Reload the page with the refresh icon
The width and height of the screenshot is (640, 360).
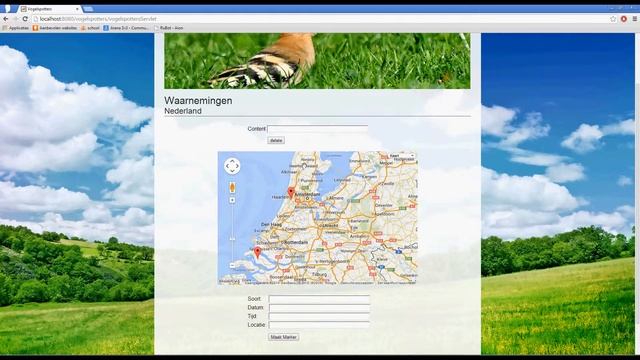(x=25, y=19)
